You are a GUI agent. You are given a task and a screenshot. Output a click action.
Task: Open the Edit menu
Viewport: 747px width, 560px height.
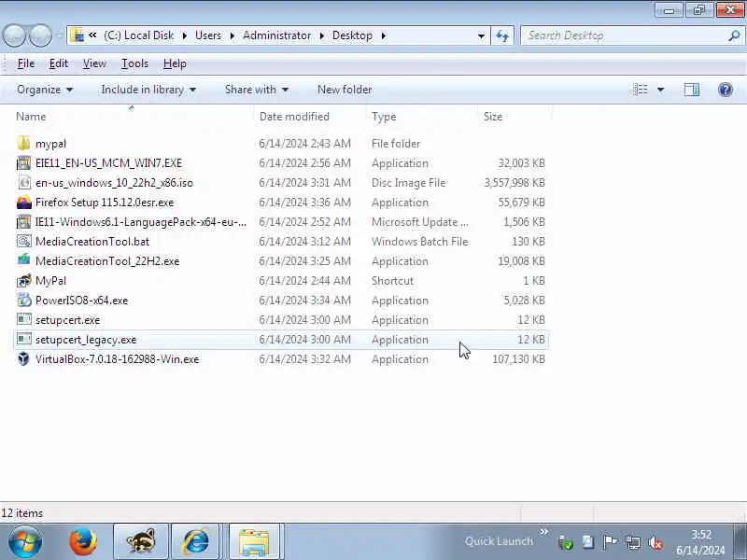(59, 63)
